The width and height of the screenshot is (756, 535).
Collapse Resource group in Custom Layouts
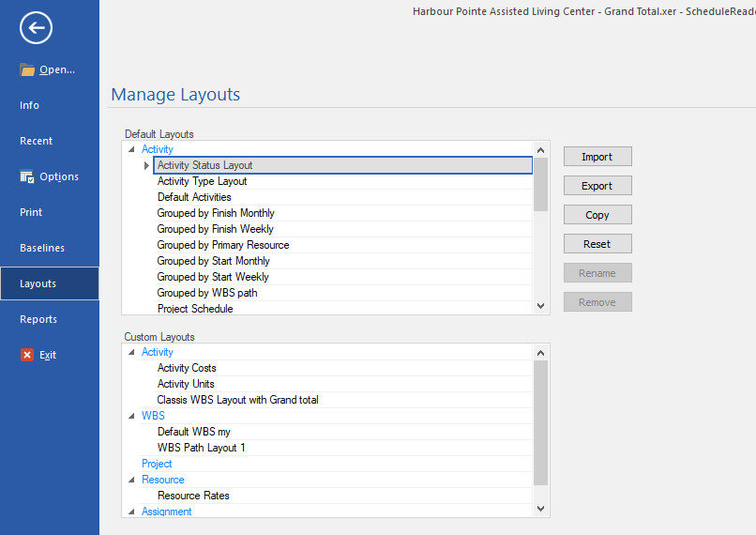[131, 480]
